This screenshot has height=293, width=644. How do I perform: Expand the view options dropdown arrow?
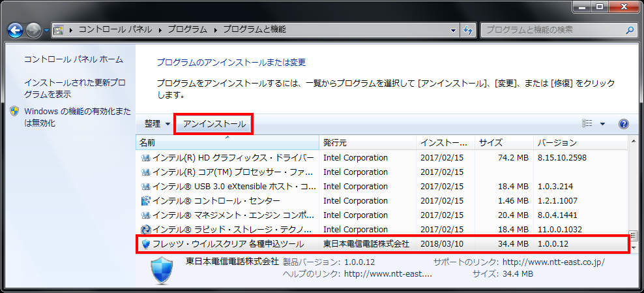(602, 124)
